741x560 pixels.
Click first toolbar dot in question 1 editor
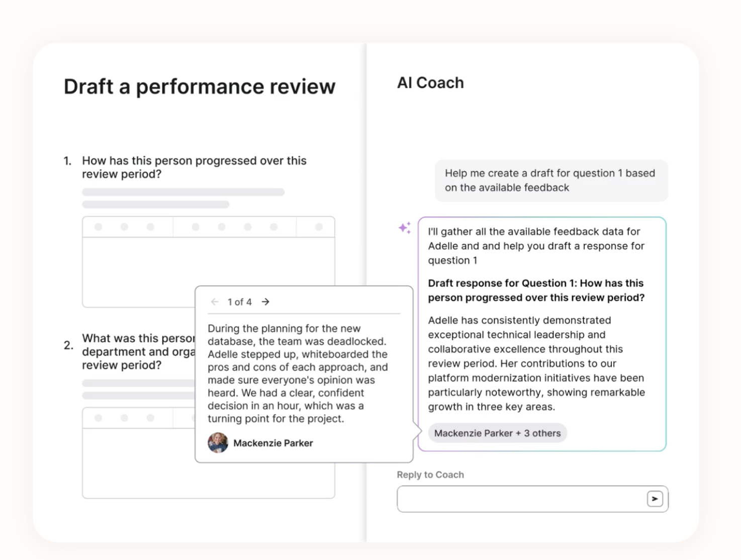[99, 227]
